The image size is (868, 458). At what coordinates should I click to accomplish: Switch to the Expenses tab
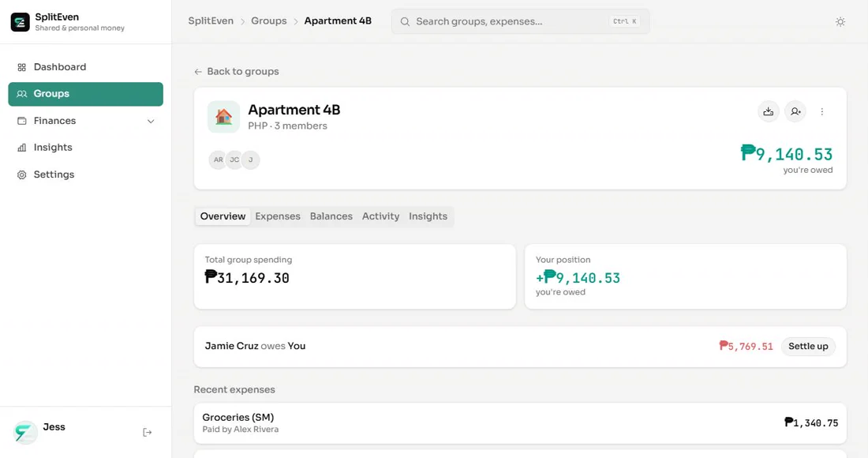point(278,216)
